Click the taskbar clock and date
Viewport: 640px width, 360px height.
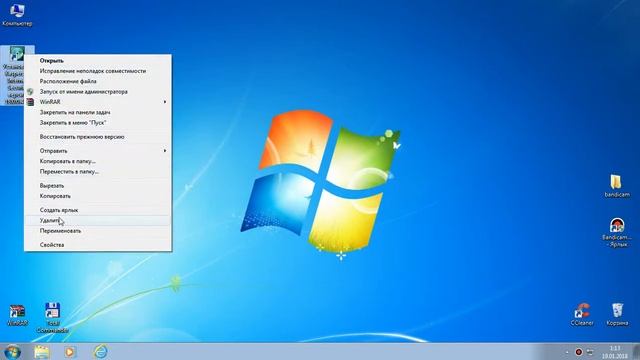(x=615, y=352)
